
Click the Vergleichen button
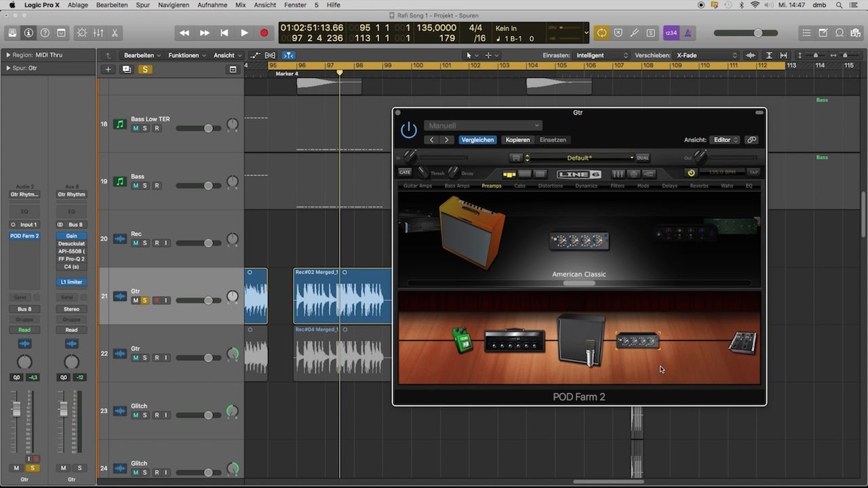pos(477,140)
